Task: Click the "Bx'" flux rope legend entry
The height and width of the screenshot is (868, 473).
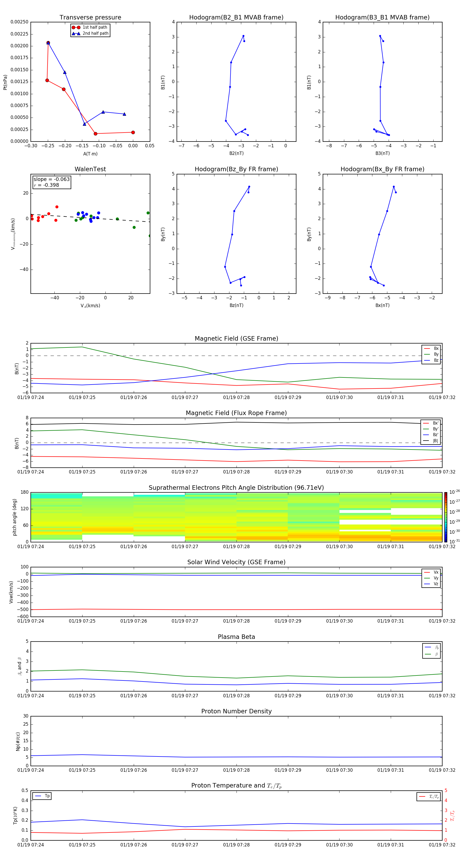Action: (431, 423)
